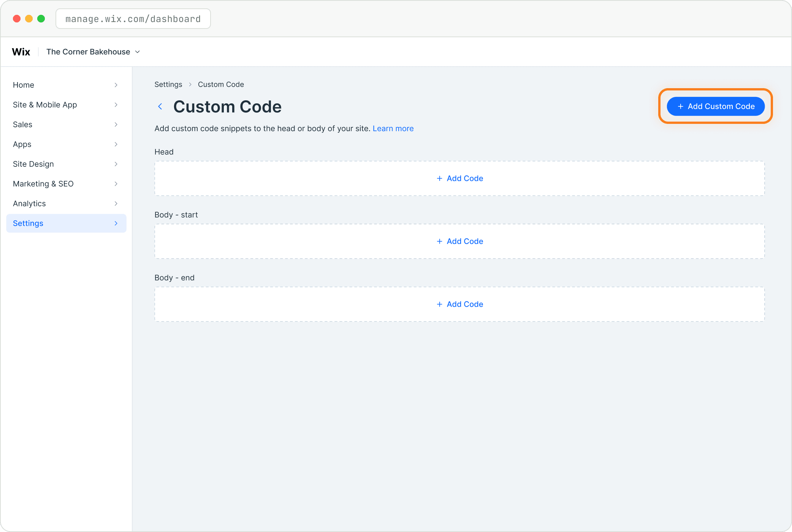
Task: Expand the Site & Mobile App chevron
Action: [x=116, y=105]
